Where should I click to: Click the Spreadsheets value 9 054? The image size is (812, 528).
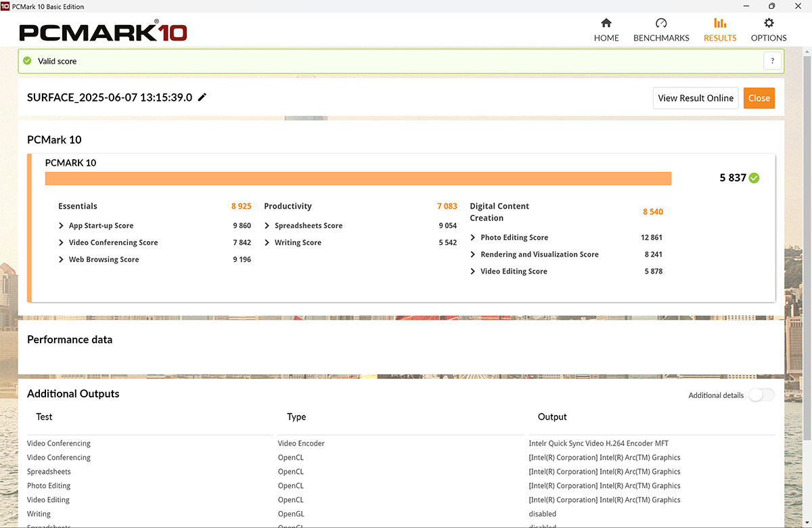click(447, 226)
